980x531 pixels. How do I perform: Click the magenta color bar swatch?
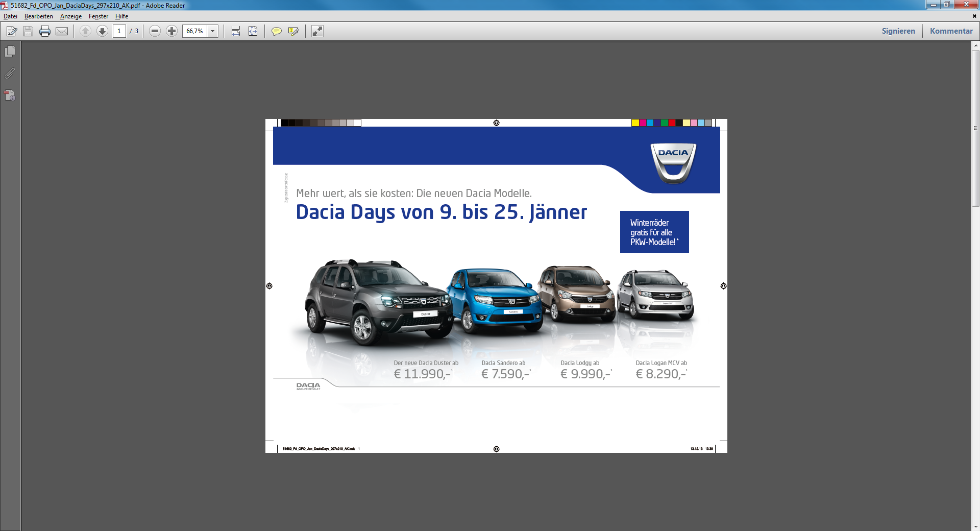pos(643,123)
